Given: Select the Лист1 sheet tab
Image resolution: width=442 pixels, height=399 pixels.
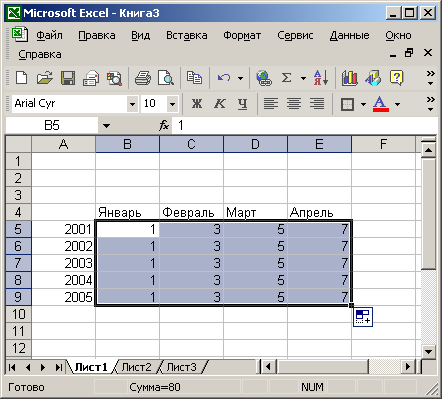Looking at the screenshot, I should coord(91,367).
